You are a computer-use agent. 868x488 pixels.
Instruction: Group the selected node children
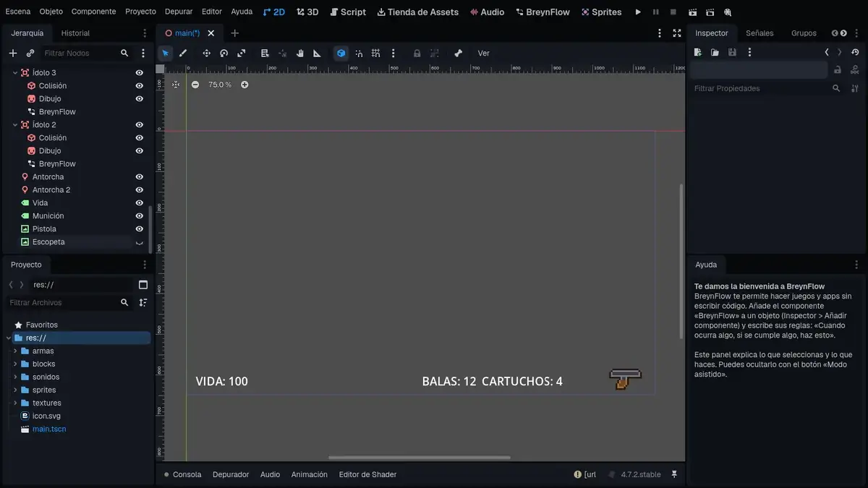pos(434,53)
